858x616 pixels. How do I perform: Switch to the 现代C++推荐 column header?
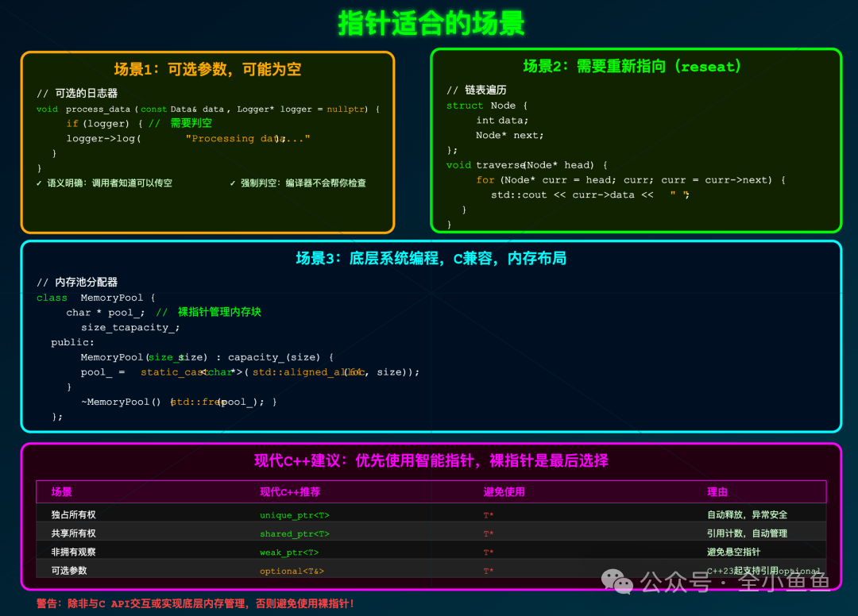pyautogui.click(x=290, y=491)
